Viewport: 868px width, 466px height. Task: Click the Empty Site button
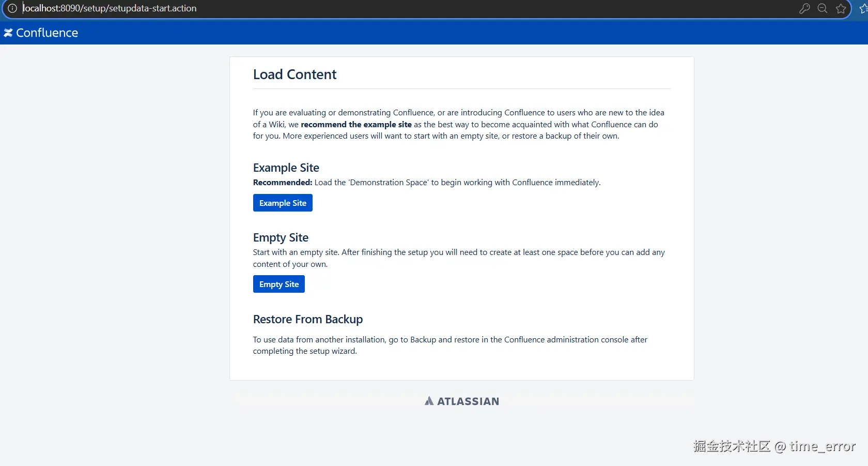279,284
